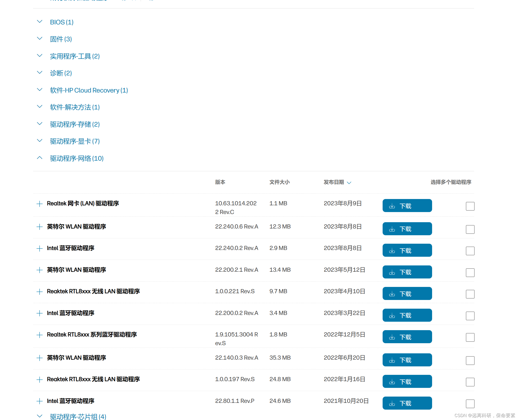Expand the 驱动程序-芯片组 (4) category
This screenshot has width=519, height=420.
[x=78, y=416]
